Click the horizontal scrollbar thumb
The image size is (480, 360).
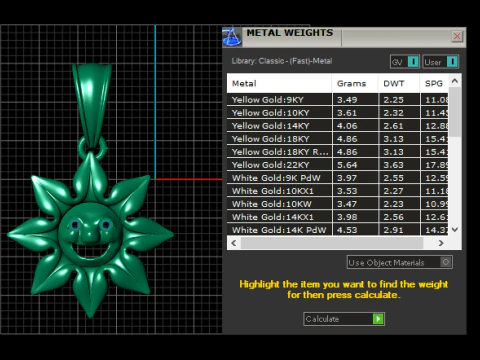tap(332, 243)
